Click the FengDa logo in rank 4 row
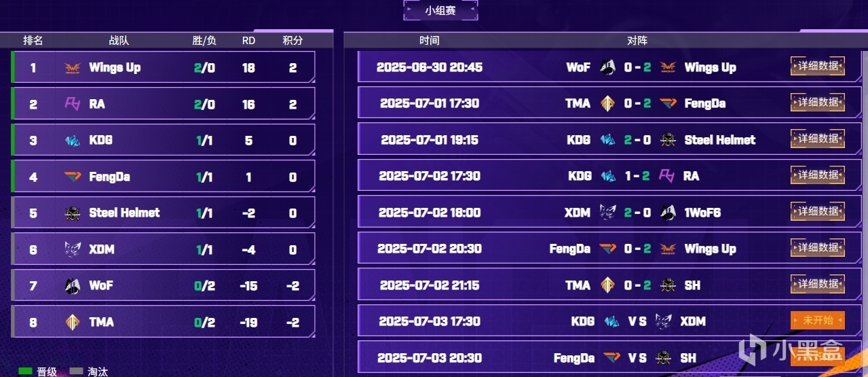868x377 pixels. 72,177
